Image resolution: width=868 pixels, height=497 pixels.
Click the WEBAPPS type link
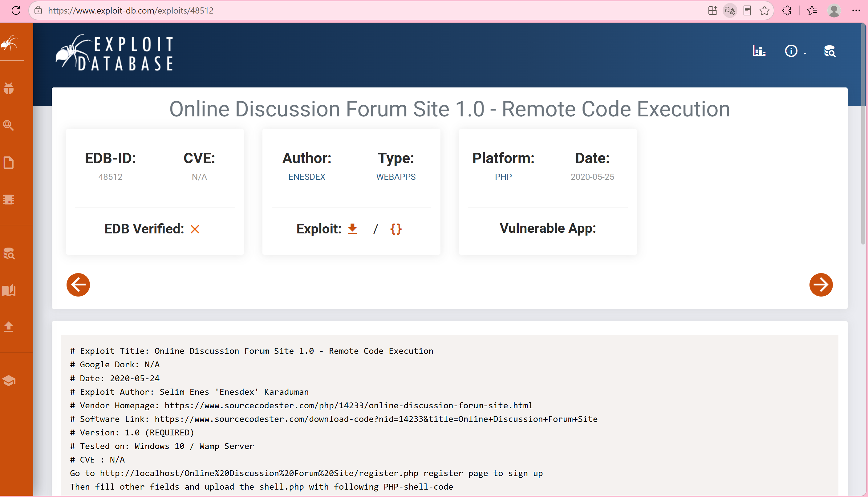[395, 177]
